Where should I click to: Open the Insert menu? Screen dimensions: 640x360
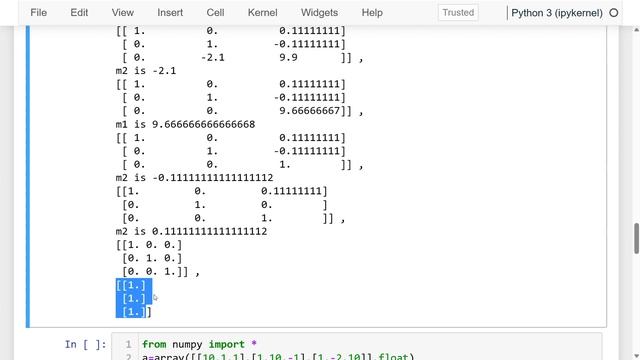(x=170, y=13)
